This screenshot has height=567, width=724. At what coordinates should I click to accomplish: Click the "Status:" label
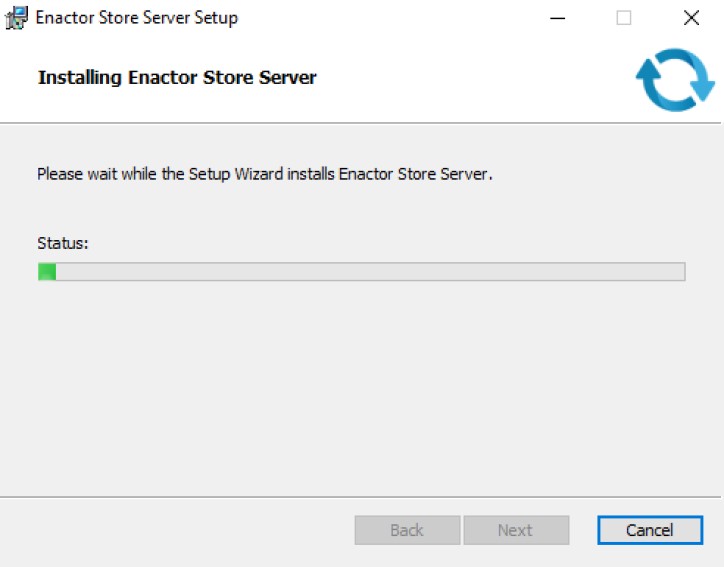(63, 243)
